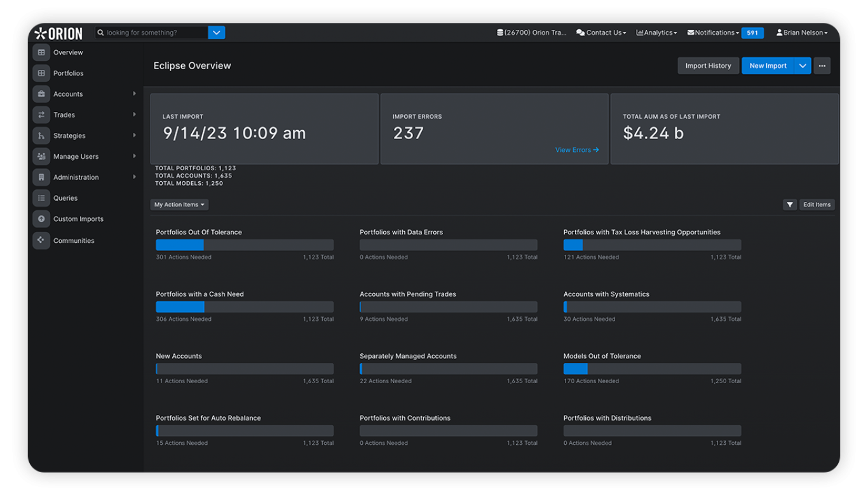Select the Trades arrows icon
This screenshot has height=495, width=868.
point(41,115)
